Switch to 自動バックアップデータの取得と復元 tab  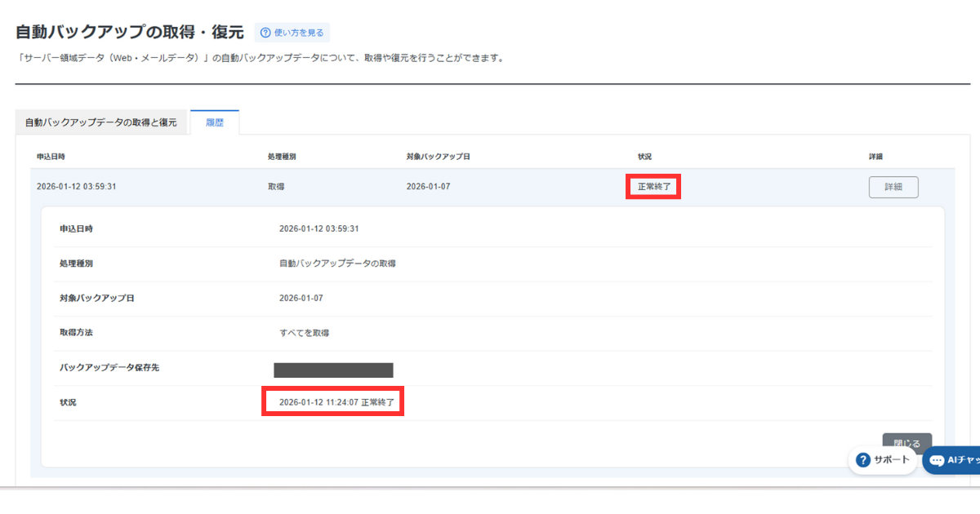tap(100, 122)
